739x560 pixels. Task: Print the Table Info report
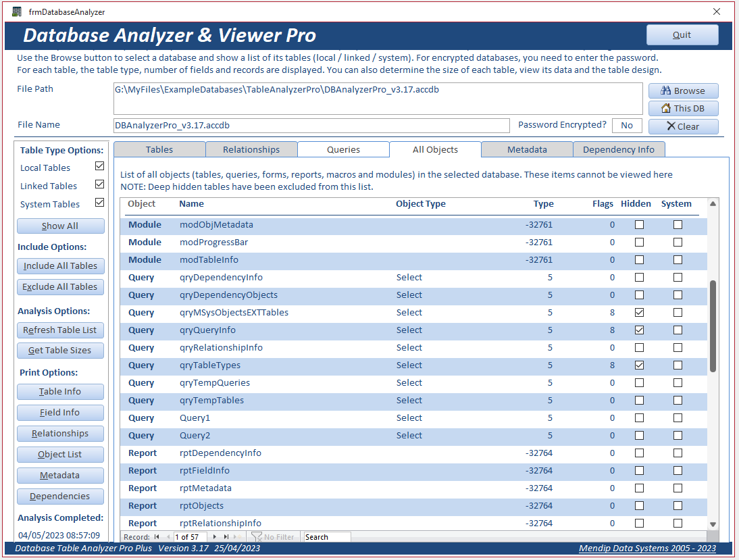click(x=60, y=391)
